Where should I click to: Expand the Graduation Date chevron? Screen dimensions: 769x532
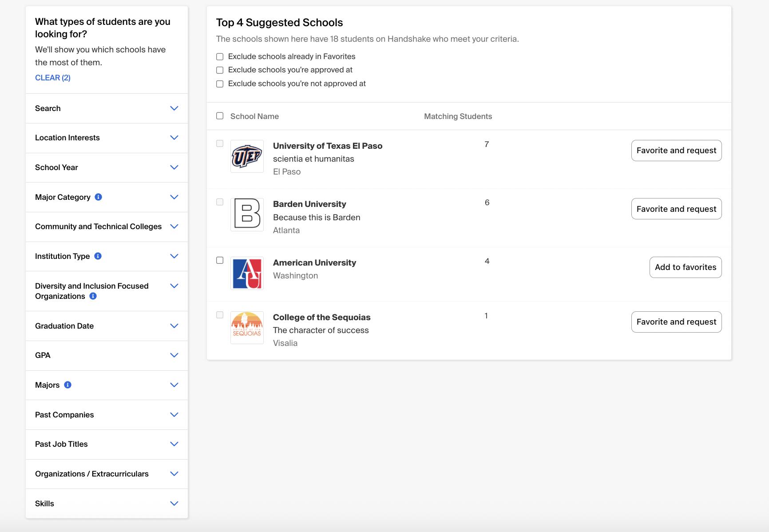tap(174, 326)
